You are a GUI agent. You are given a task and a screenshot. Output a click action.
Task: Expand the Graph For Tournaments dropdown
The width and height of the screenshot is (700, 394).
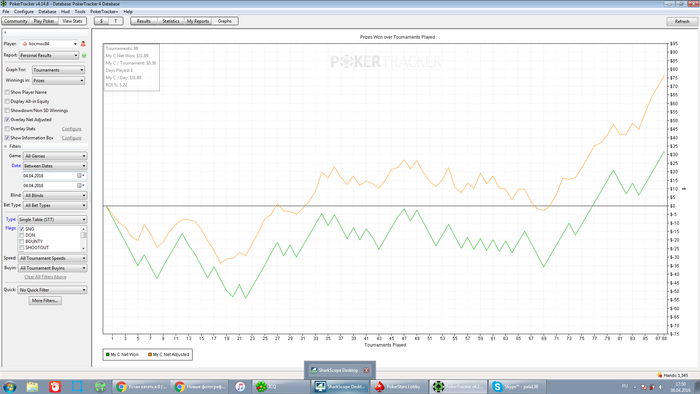58,70
